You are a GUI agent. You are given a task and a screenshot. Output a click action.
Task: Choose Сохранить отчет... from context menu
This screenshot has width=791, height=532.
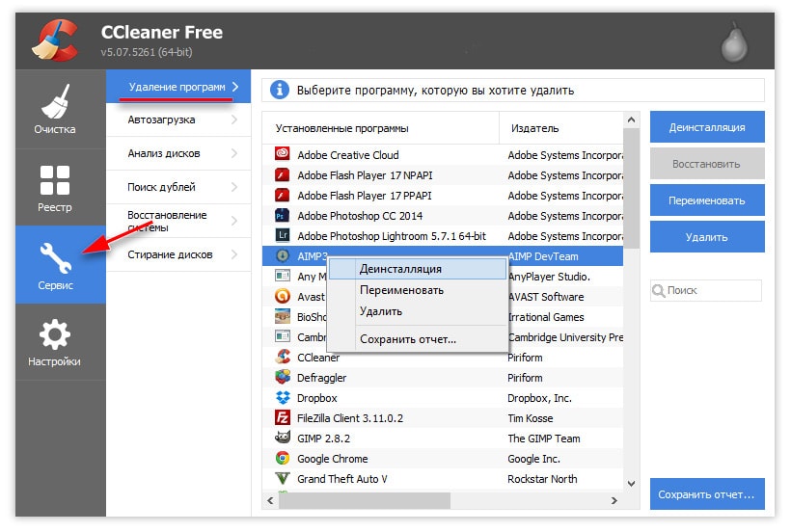coord(417,339)
